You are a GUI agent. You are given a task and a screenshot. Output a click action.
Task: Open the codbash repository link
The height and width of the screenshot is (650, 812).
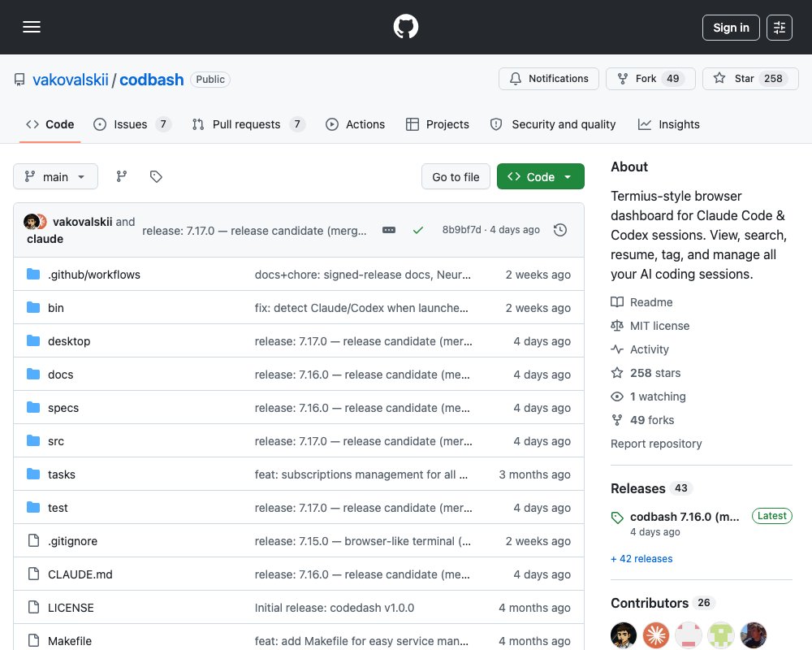(151, 80)
